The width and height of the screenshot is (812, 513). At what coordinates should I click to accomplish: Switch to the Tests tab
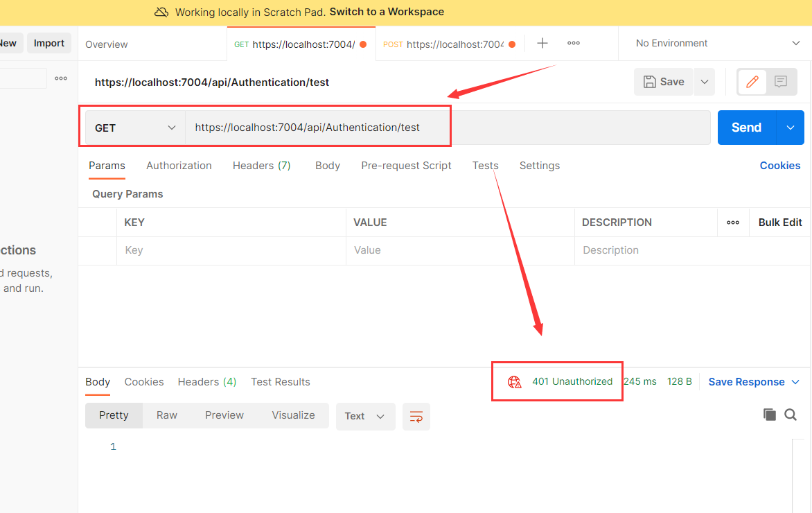[485, 166]
